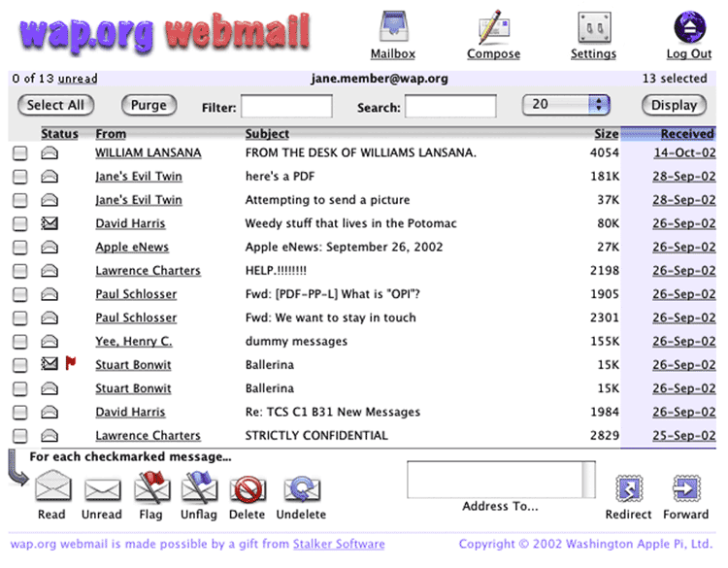Click the Purge button
728x568 pixels.
point(149,105)
